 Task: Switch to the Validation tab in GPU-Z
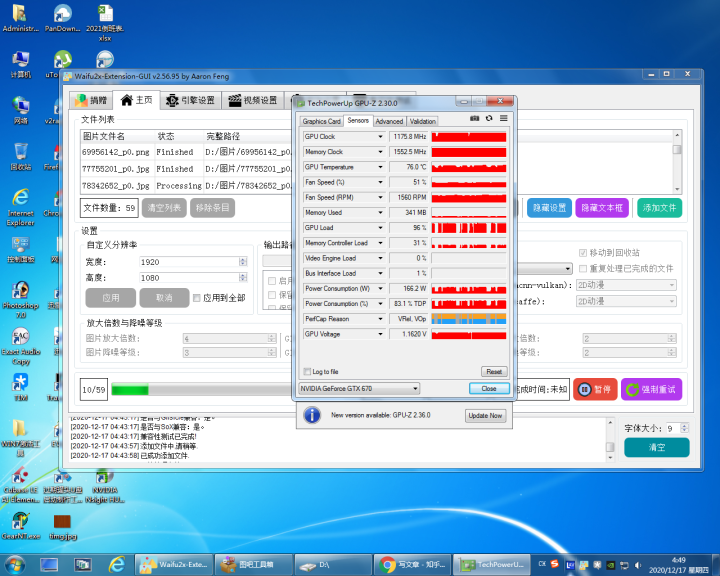[x=422, y=121]
